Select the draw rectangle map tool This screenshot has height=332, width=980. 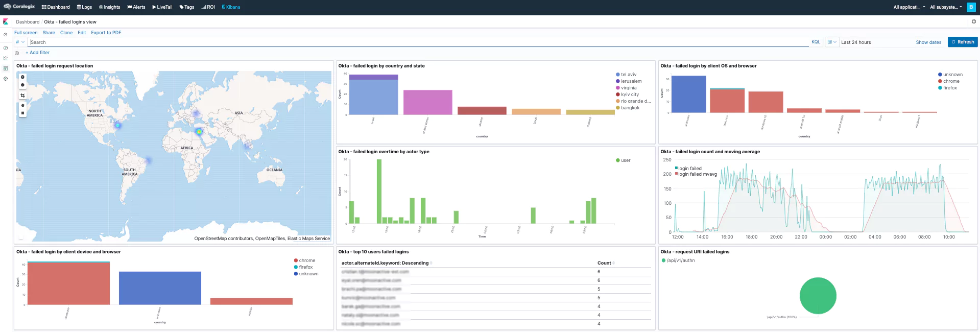point(22,113)
